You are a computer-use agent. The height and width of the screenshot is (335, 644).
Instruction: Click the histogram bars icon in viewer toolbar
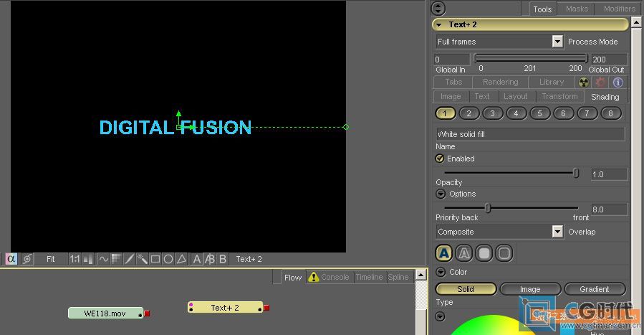87,259
